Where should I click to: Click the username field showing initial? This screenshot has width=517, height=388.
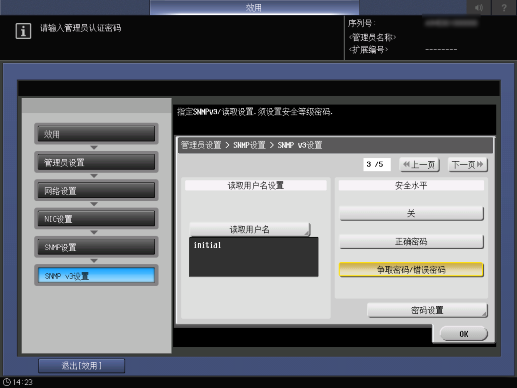[x=254, y=257]
